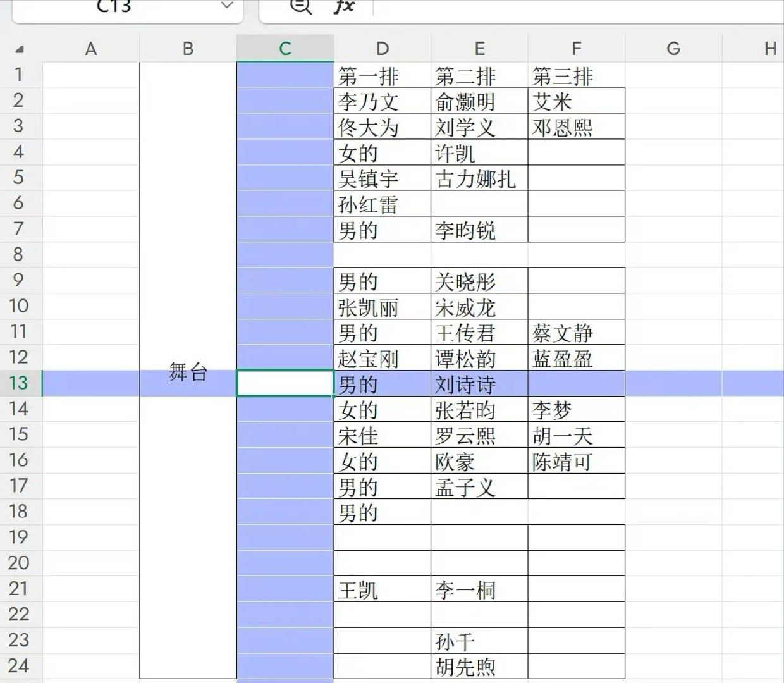This screenshot has height=683, width=784.
Task: Select column A header
Action: click(x=91, y=49)
